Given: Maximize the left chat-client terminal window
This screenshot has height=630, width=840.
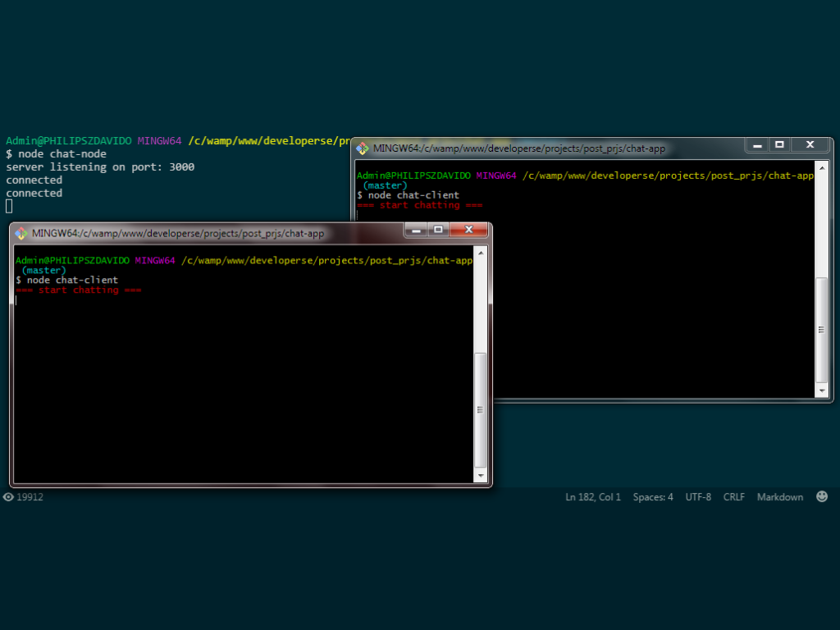Looking at the screenshot, I should pyautogui.click(x=438, y=230).
